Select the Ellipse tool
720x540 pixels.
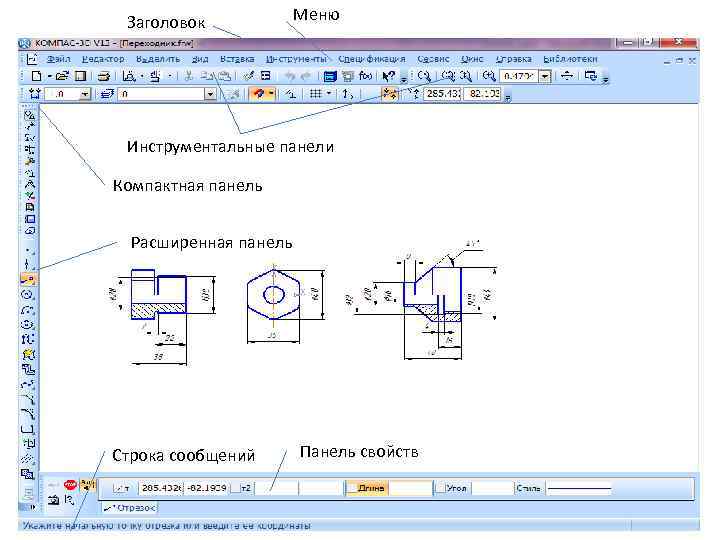[28, 324]
